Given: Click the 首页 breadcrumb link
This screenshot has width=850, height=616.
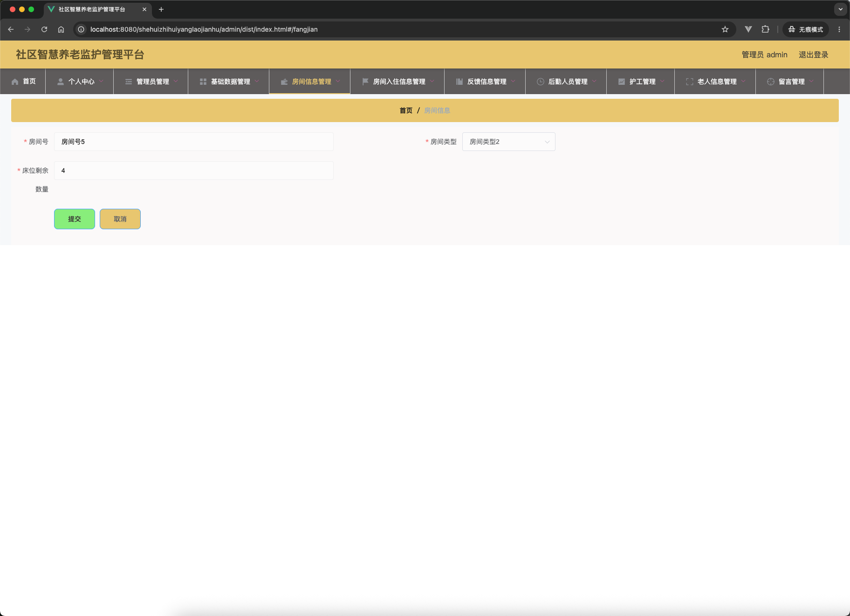Looking at the screenshot, I should tap(406, 110).
